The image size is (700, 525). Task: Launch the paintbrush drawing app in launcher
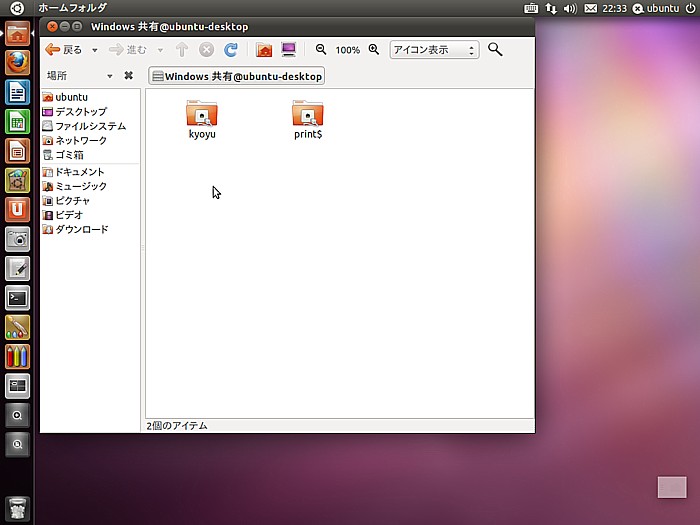click(17, 327)
